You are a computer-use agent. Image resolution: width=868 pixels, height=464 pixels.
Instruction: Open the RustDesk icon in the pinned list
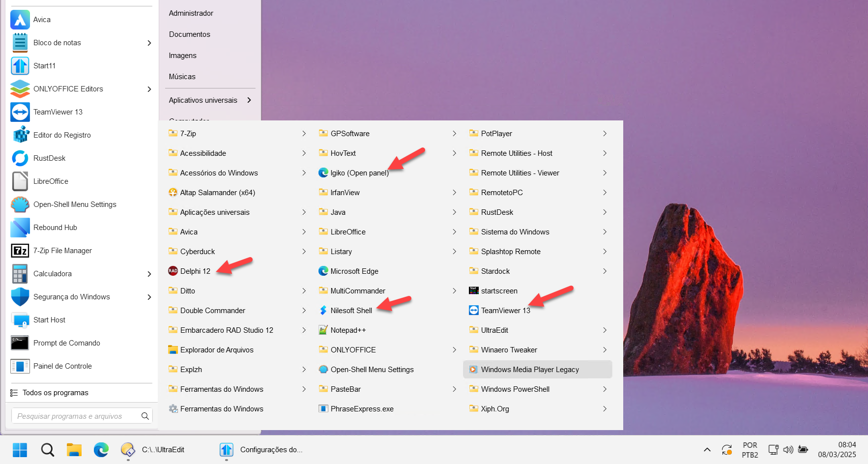[x=20, y=158]
